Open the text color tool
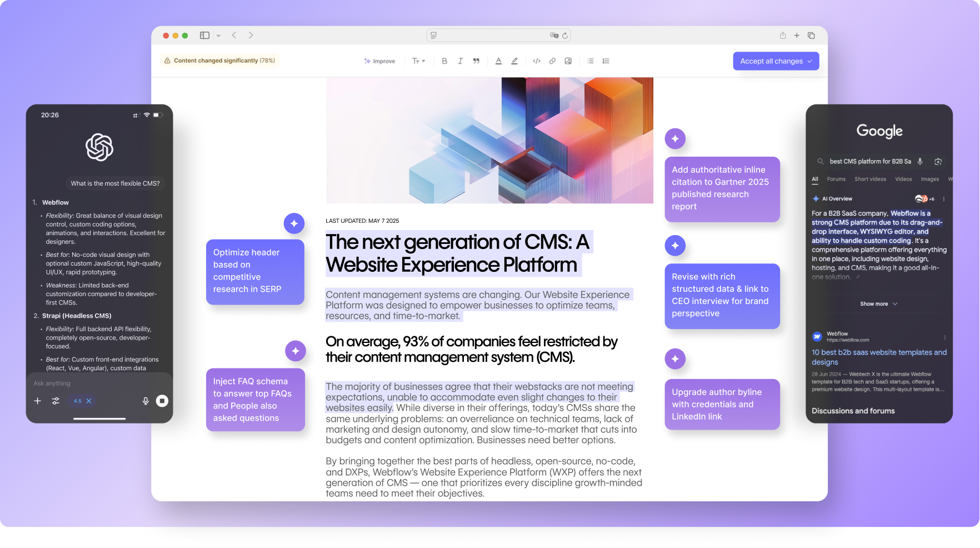The image size is (980, 548). 498,61
